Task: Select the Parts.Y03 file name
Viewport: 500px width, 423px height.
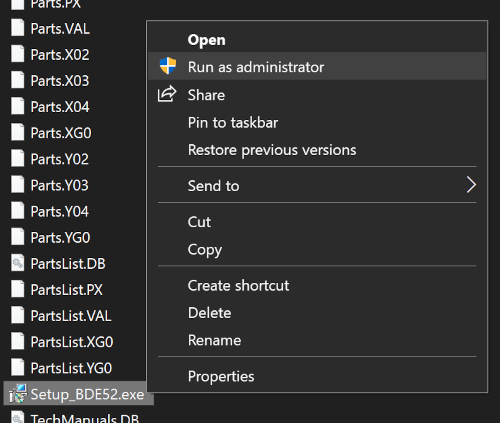Action: [60, 185]
